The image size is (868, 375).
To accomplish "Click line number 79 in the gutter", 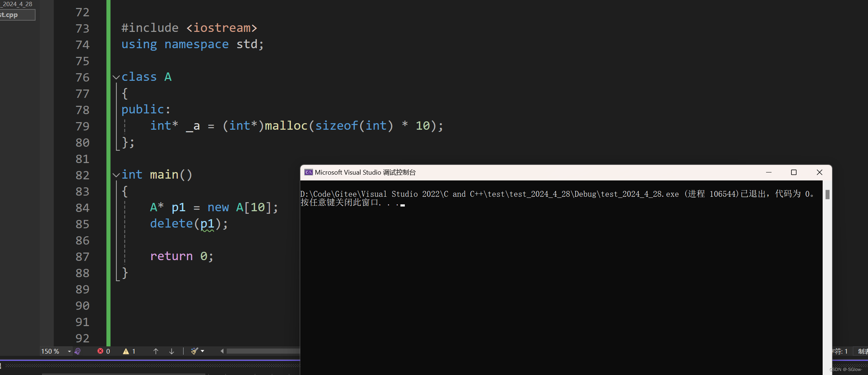I will pos(82,126).
